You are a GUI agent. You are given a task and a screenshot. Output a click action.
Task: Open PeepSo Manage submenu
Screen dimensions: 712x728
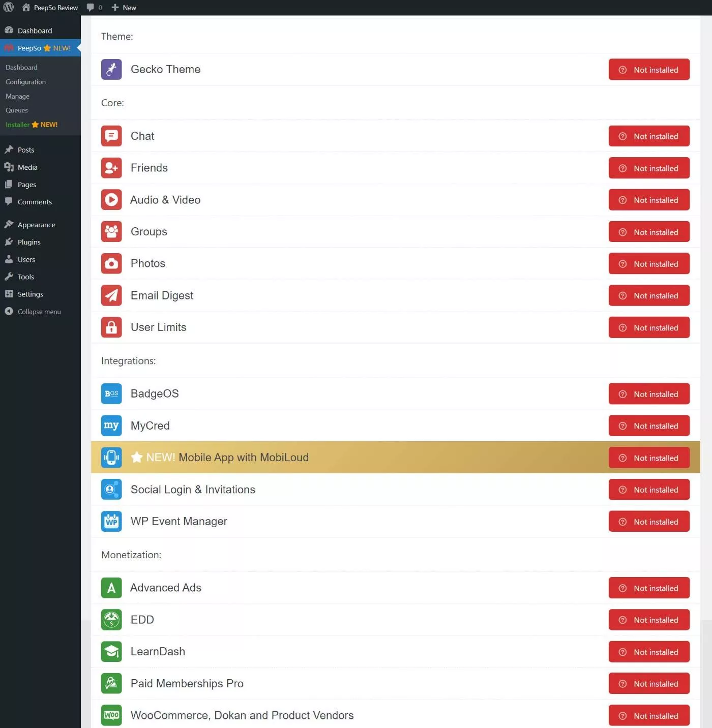click(x=17, y=96)
